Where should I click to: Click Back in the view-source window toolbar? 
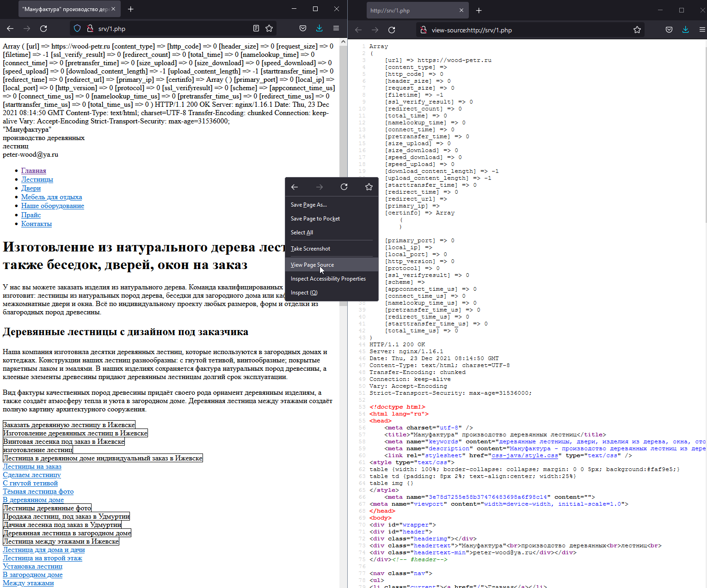coord(358,30)
